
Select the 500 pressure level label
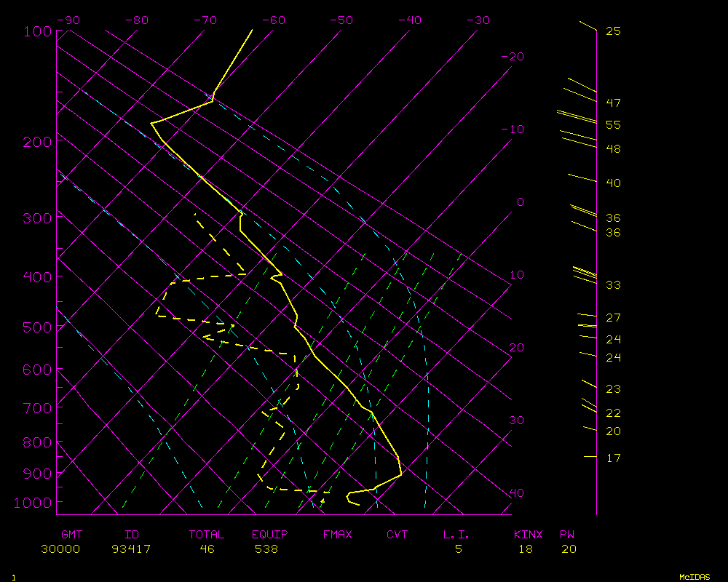pos(36,328)
